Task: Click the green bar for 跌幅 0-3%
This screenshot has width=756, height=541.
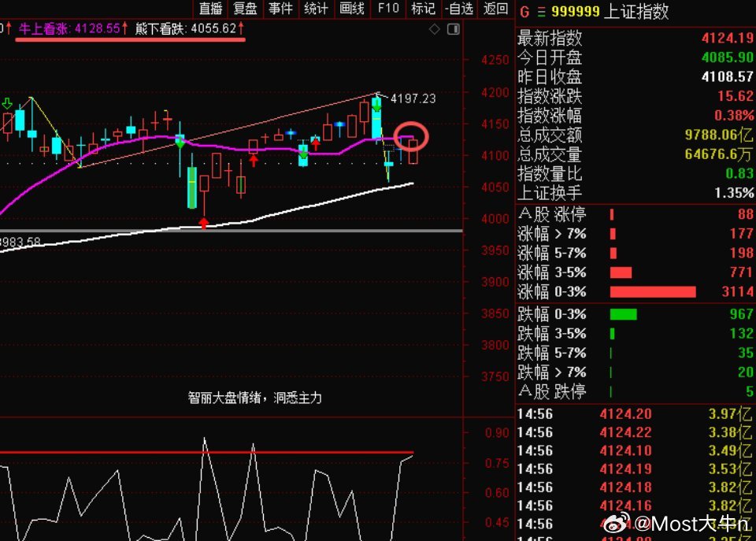Action: 624,314
